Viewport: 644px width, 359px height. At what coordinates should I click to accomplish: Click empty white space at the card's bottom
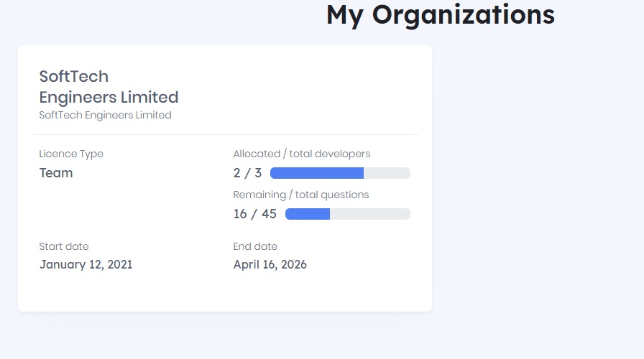click(x=225, y=294)
